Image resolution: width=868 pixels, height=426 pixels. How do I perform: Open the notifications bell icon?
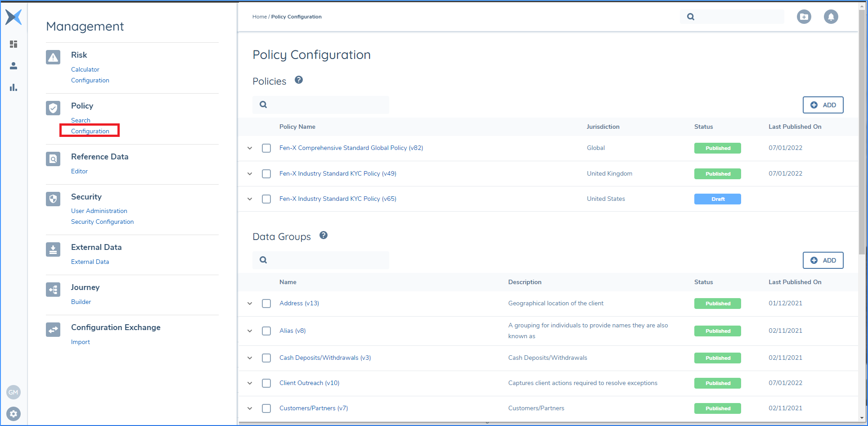point(831,17)
